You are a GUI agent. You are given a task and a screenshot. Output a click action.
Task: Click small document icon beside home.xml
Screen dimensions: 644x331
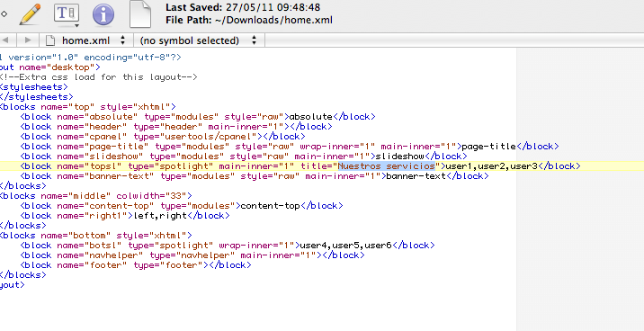click(50, 40)
